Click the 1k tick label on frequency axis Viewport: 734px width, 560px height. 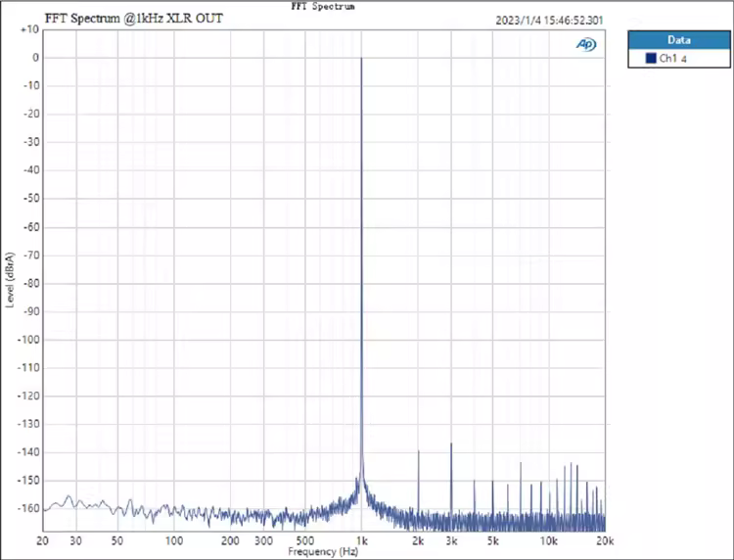coord(361,540)
